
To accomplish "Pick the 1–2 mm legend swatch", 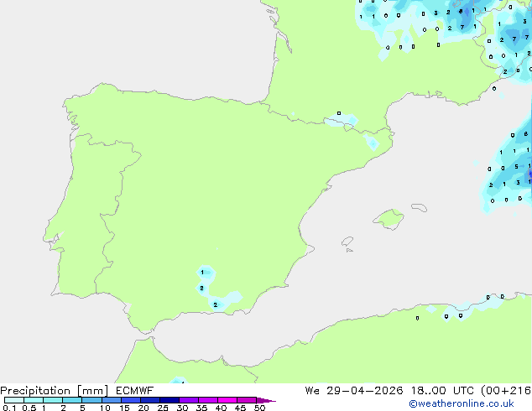I will 53,400.
